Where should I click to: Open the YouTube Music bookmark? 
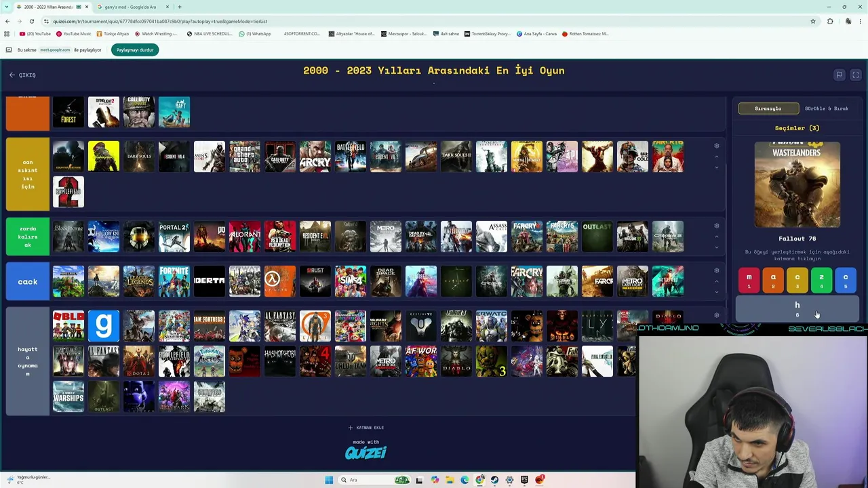[74, 34]
